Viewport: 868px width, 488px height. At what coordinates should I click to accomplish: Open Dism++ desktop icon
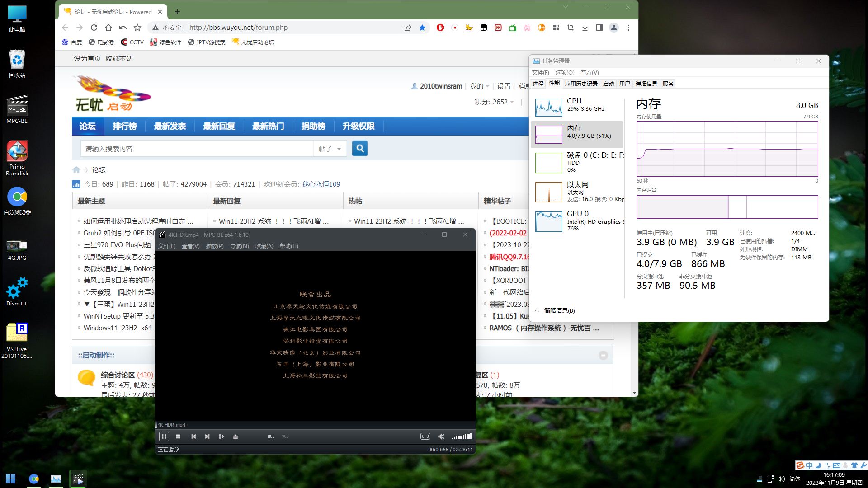point(17,292)
